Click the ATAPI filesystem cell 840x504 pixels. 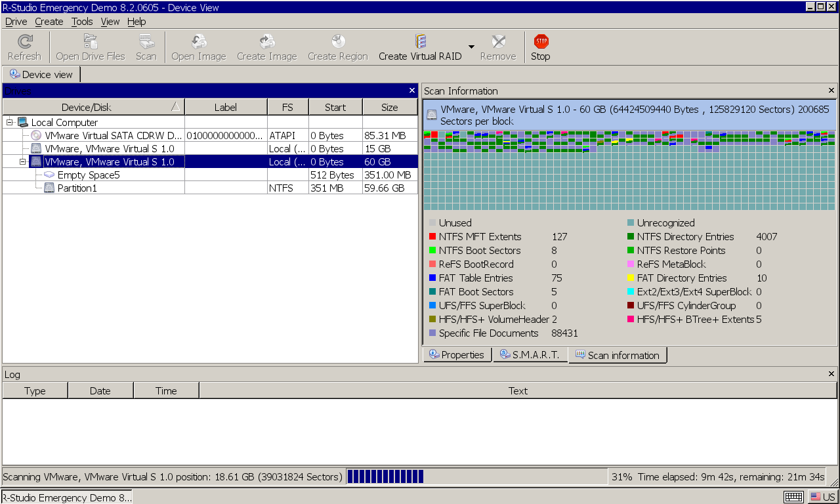pos(288,135)
